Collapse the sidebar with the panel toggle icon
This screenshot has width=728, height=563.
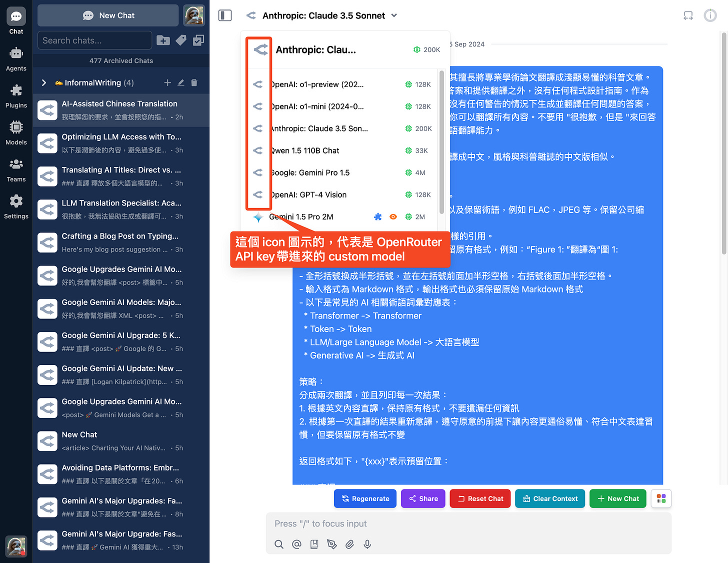point(224,15)
